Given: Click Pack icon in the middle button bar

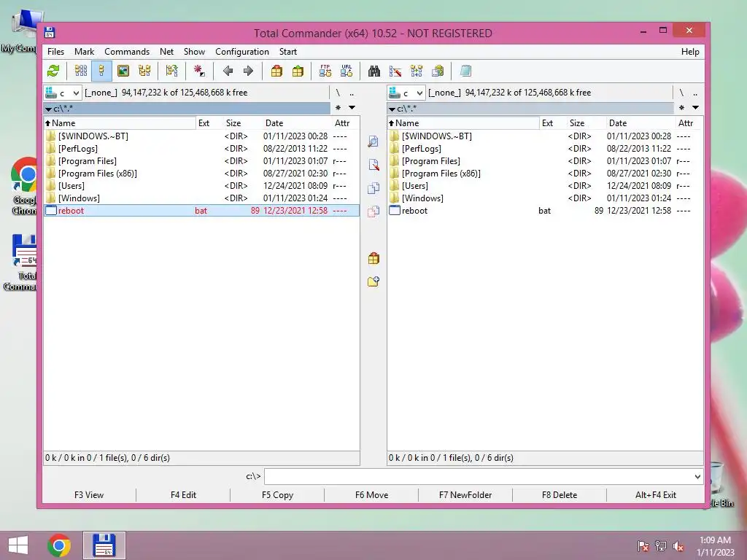Looking at the screenshot, I should pos(373,259).
